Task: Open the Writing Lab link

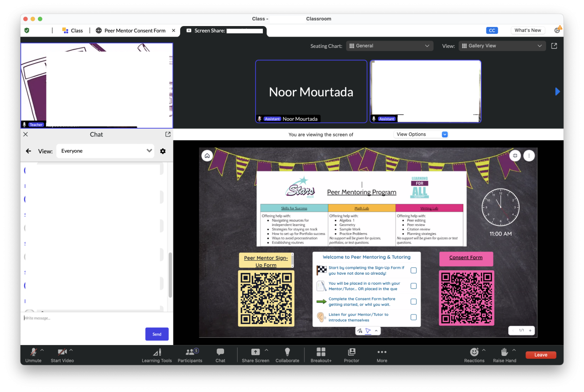Action: 429,209
